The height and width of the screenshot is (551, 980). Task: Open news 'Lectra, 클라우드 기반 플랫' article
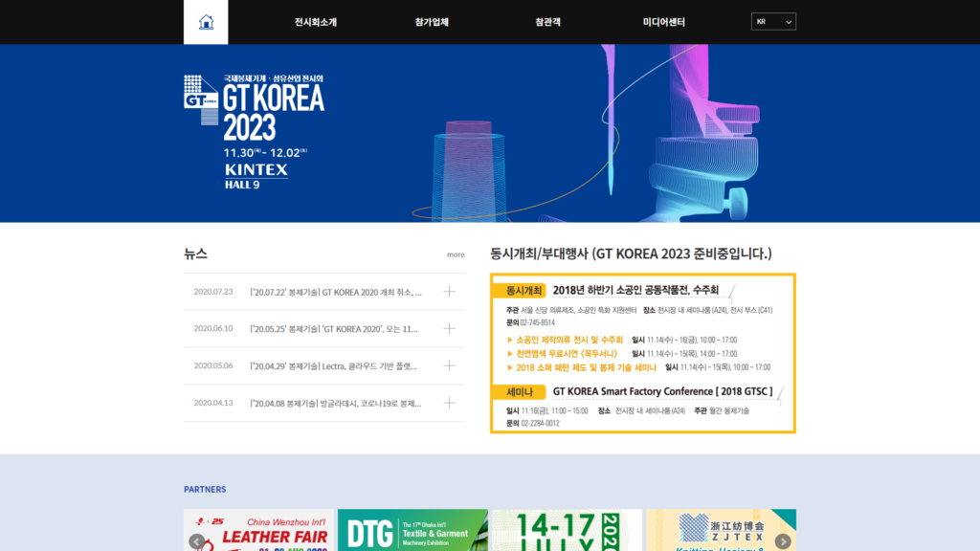[333, 366]
